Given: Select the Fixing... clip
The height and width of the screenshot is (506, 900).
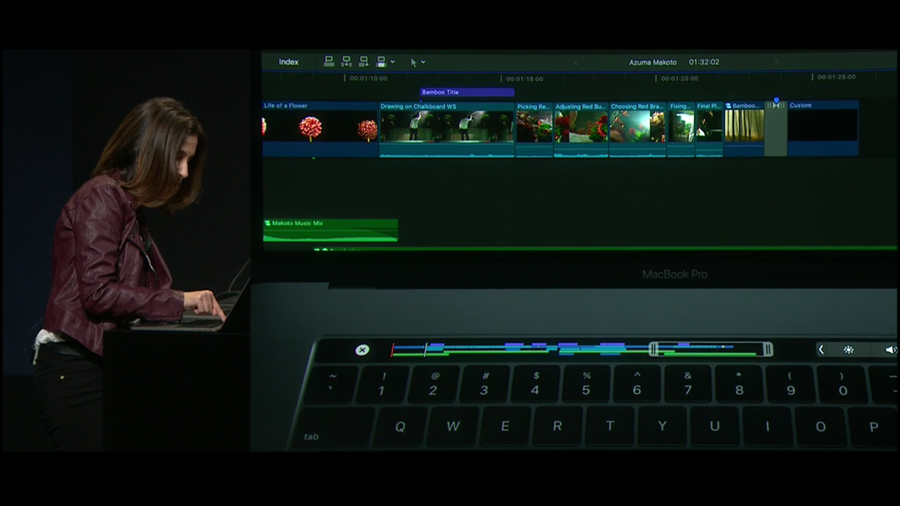Looking at the screenshot, I should tap(681, 130).
